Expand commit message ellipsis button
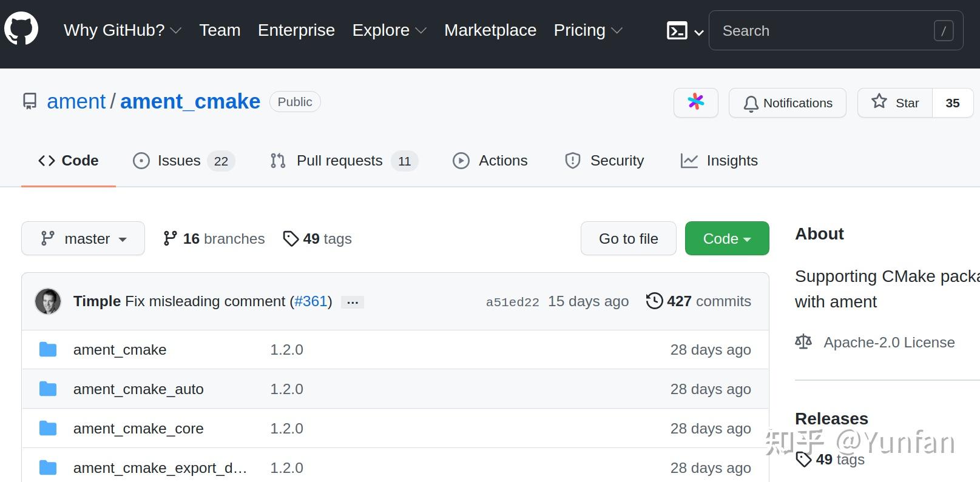 [x=352, y=302]
